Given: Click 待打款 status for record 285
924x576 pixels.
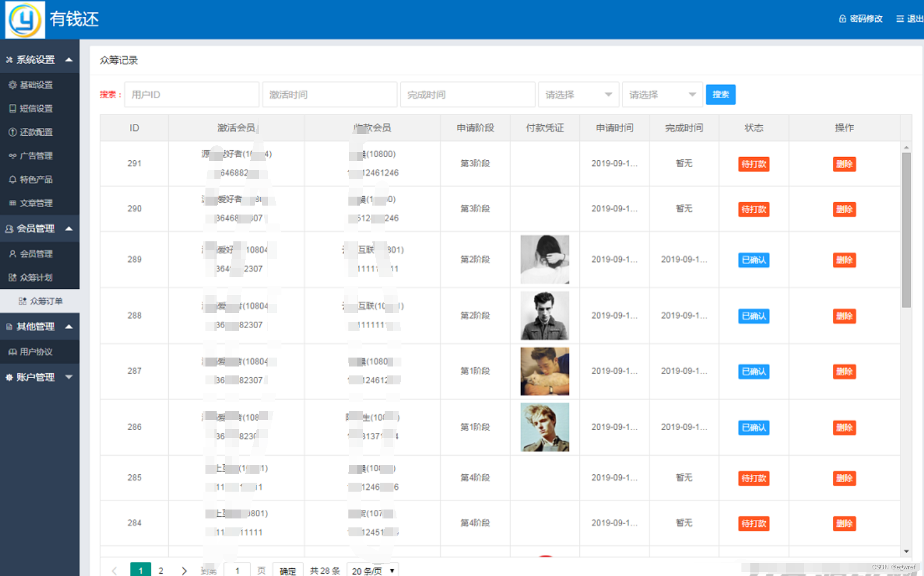Looking at the screenshot, I should (754, 478).
